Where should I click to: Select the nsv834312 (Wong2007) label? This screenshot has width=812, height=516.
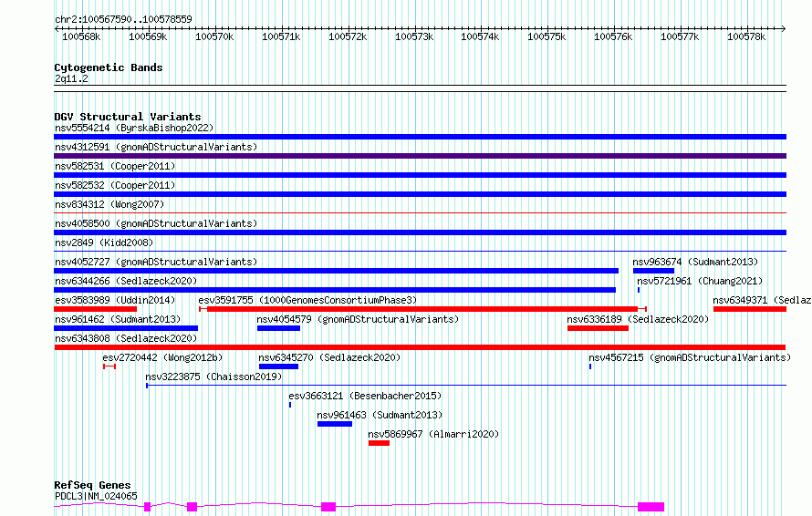(109, 204)
